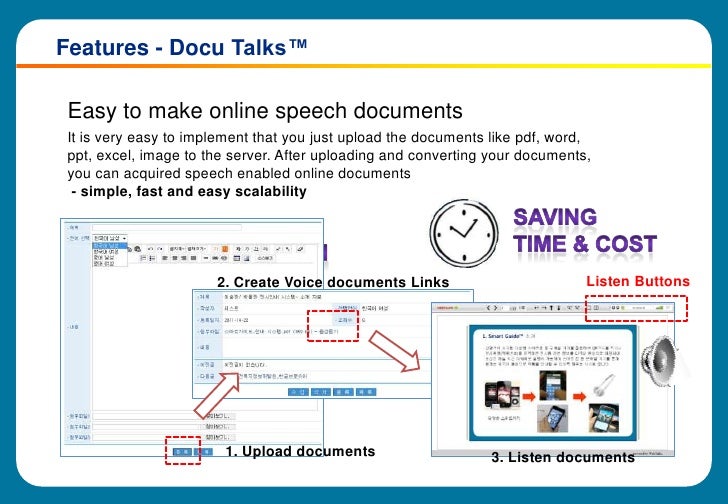Click the down arrow icon in viewer toolbar
The image size is (728, 504).
(559, 308)
